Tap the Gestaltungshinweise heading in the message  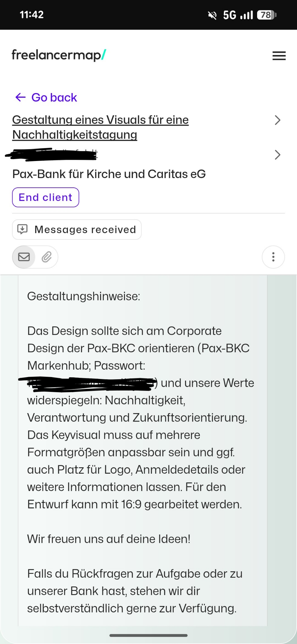tap(84, 296)
